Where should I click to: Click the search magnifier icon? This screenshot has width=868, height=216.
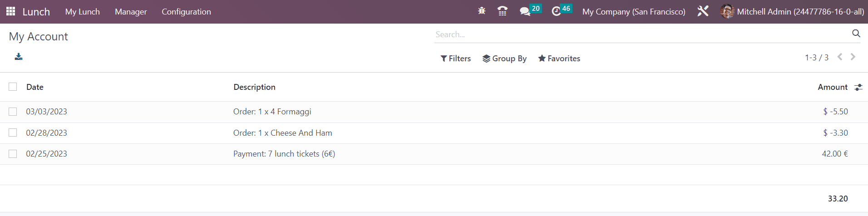click(856, 34)
